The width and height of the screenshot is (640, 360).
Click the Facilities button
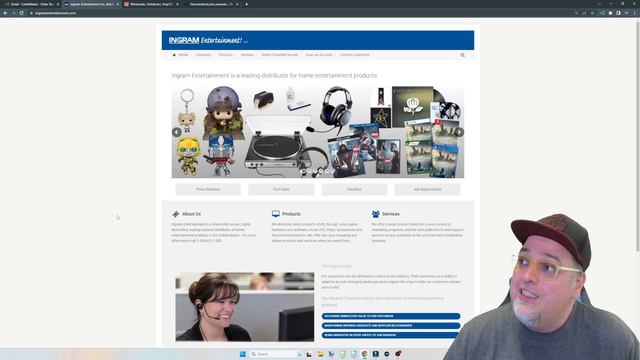click(x=354, y=189)
